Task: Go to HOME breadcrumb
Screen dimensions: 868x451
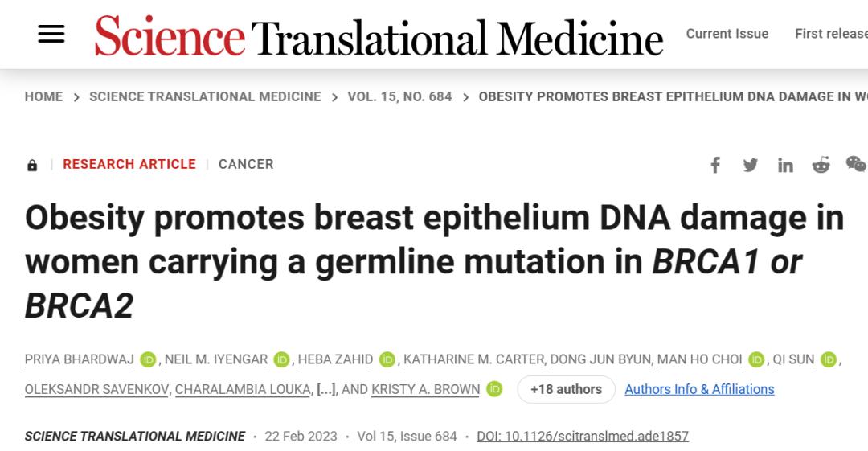Action: [43, 96]
